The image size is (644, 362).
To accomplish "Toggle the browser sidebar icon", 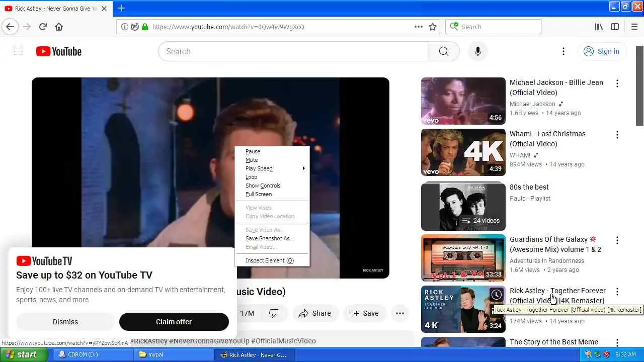I will coord(615,27).
